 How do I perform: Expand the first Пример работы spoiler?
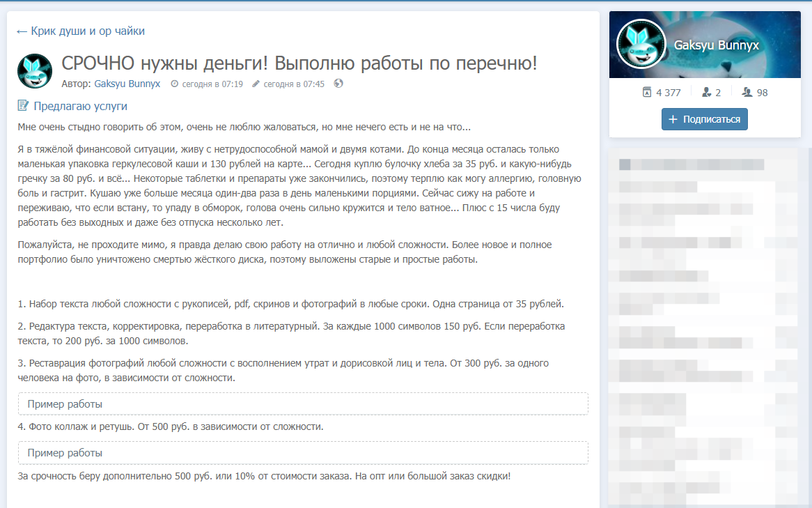[303, 403]
